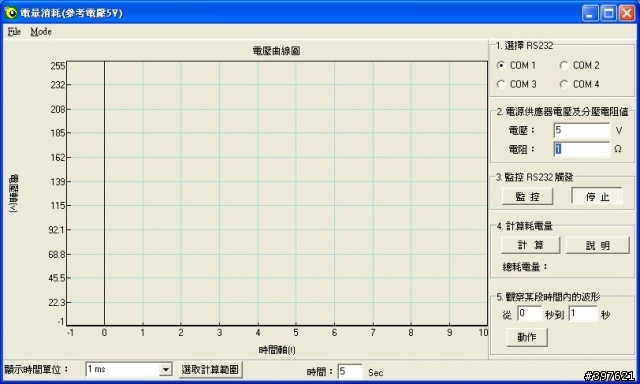The height and width of the screenshot is (384, 640).
Task: Click the 計算 calculate button
Action: click(531, 245)
